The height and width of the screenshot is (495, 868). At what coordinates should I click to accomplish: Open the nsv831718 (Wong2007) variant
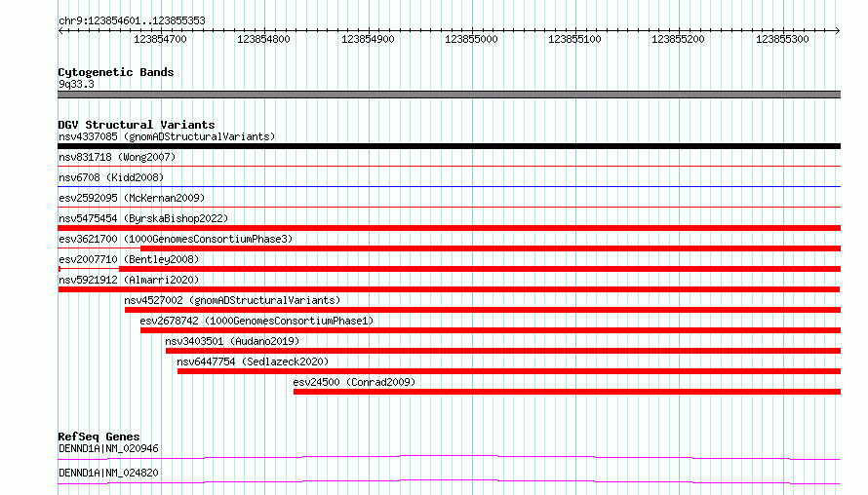coord(117,157)
